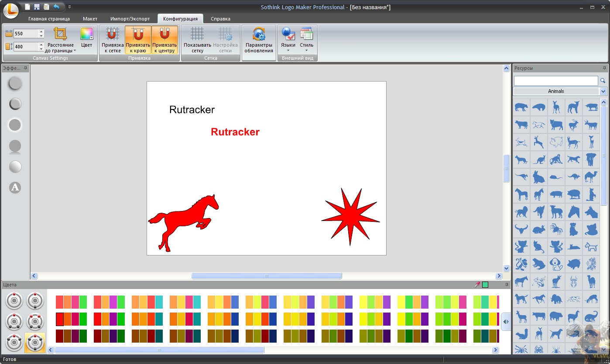This screenshot has height=364, width=610.
Task: Apply the sphere-with-reflection effect
Action: 15,146
